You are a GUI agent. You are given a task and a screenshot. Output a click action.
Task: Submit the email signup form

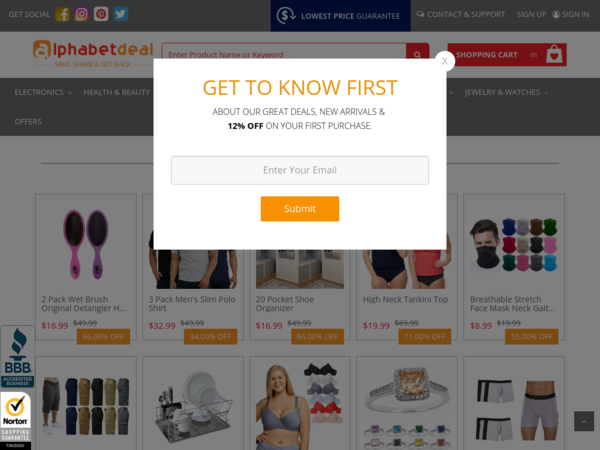(x=300, y=209)
